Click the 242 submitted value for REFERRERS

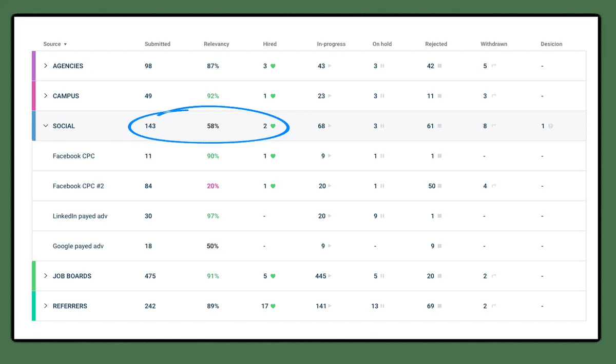click(x=150, y=306)
